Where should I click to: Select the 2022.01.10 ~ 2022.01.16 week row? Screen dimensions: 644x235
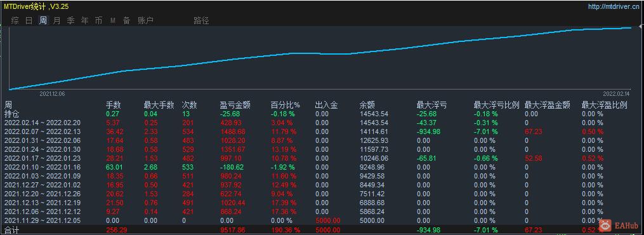(x=322, y=167)
